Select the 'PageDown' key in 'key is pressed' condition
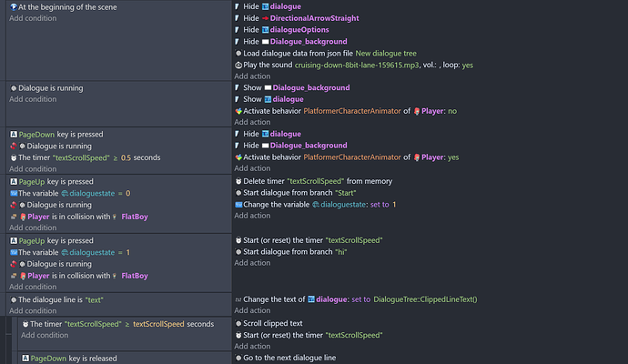The image size is (628, 364). [x=36, y=135]
